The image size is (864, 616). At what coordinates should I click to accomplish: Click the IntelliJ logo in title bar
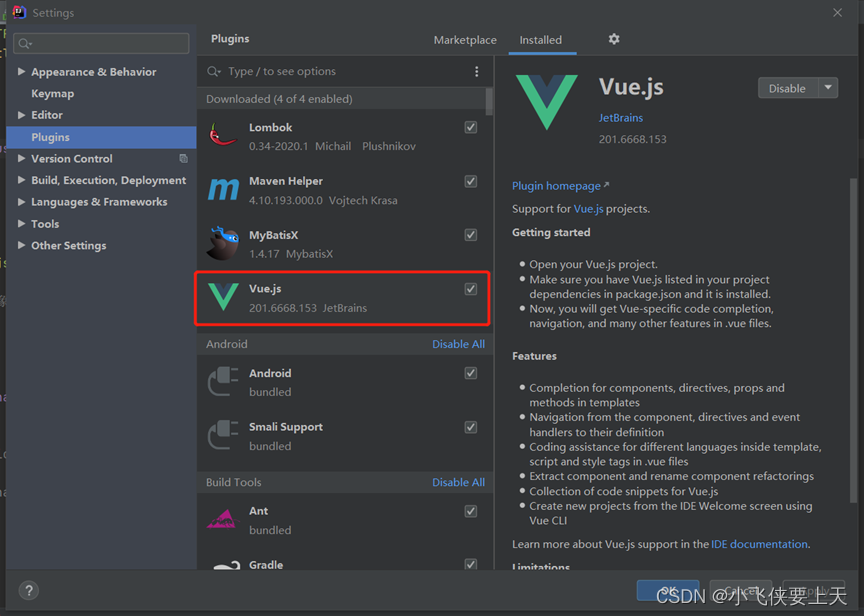pyautogui.click(x=19, y=12)
